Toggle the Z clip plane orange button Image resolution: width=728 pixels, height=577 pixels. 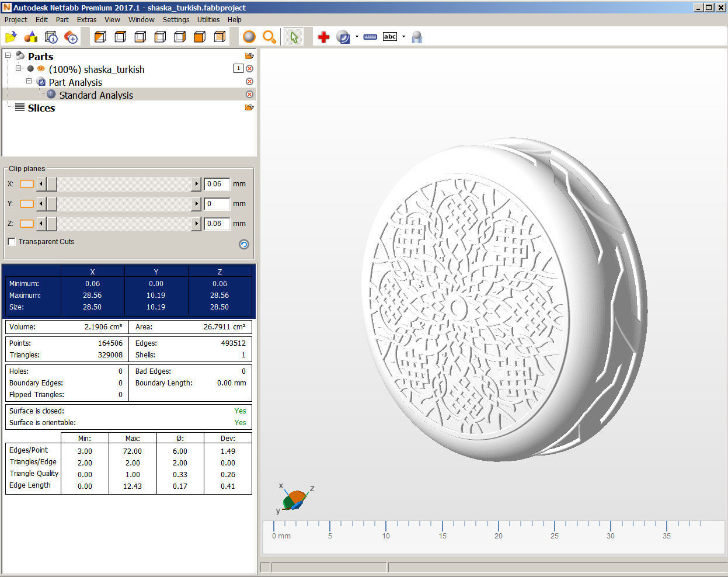tap(27, 224)
